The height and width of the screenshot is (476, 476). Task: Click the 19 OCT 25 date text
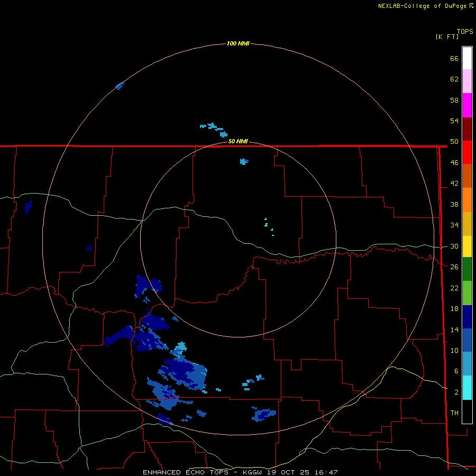tap(288, 472)
